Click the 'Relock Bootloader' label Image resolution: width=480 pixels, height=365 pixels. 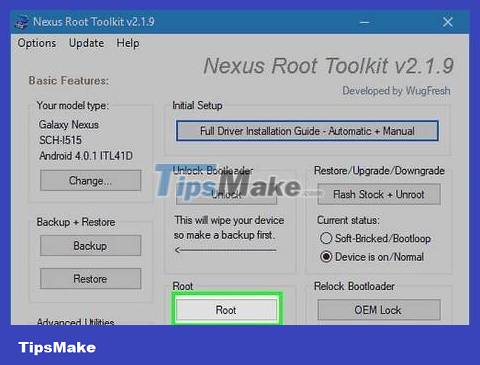(x=354, y=286)
